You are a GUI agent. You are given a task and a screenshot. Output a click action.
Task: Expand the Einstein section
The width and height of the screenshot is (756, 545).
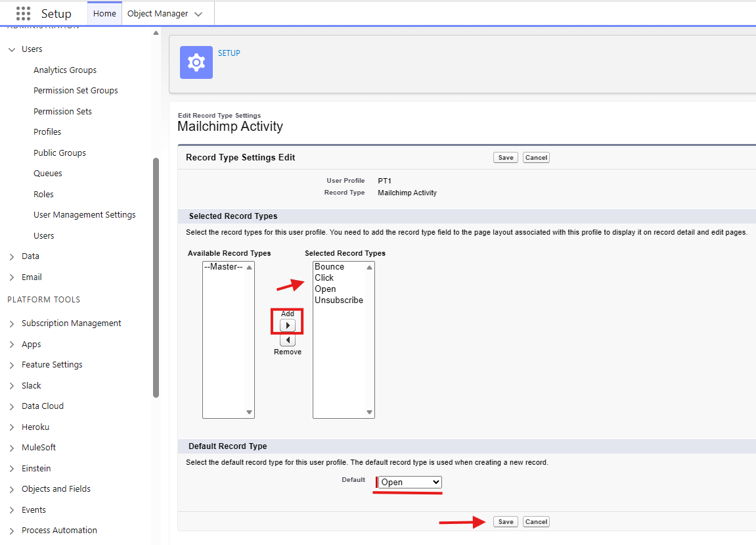[12, 469]
